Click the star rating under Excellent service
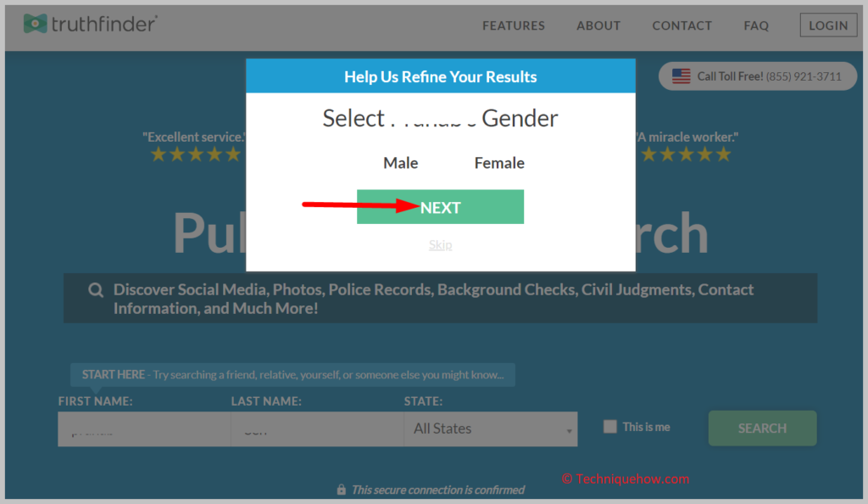 click(196, 154)
